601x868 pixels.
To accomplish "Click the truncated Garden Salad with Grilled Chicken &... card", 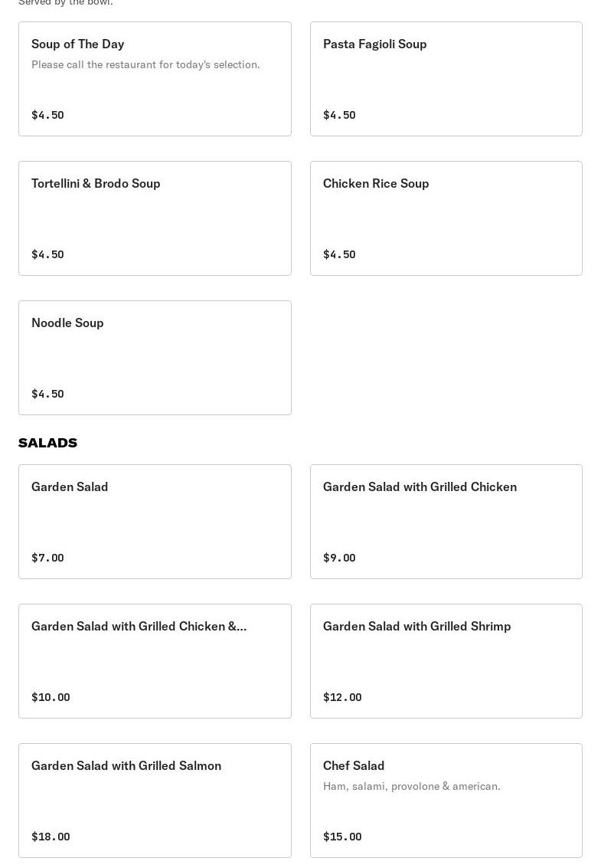I will point(155,661).
